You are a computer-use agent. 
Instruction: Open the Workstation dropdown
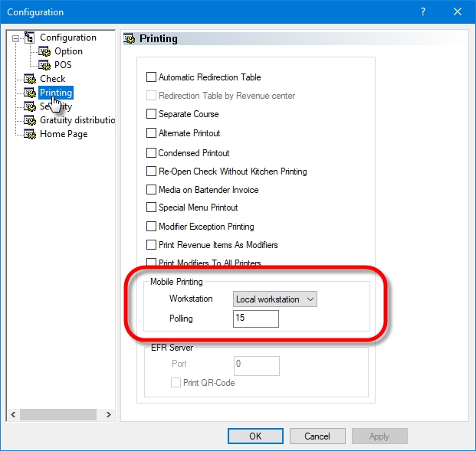275,299
